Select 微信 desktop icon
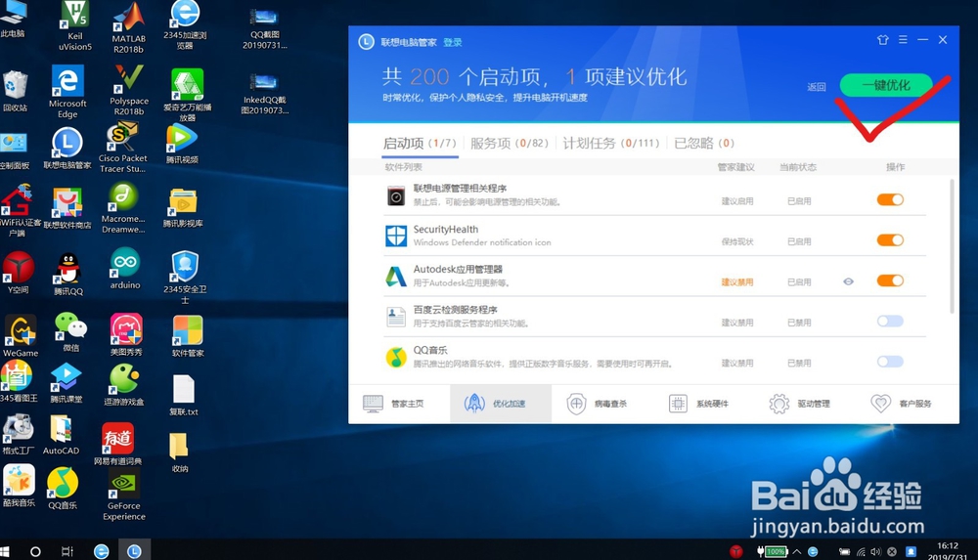Viewport: 978px width, 560px height. pyautogui.click(x=70, y=331)
